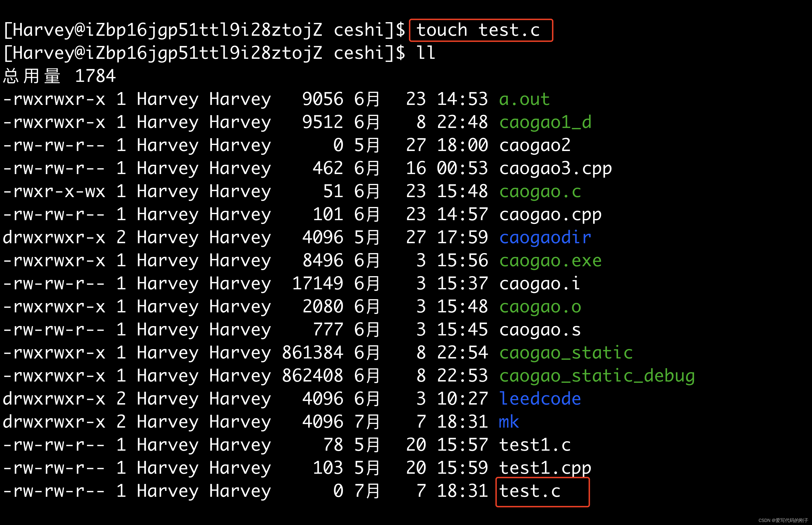Screen dimensions: 812x525
Task: Click time 17:59 in caogaodir row
Action: [x=462, y=237]
